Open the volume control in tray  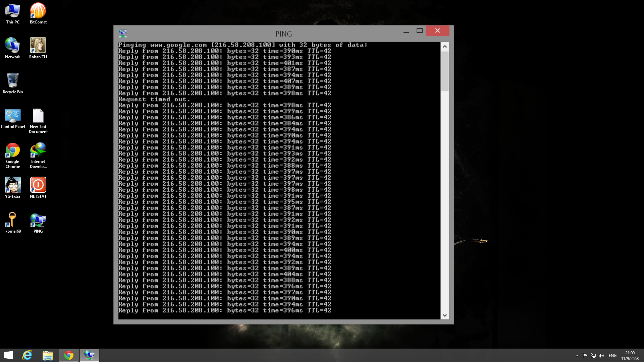tap(601, 356)
